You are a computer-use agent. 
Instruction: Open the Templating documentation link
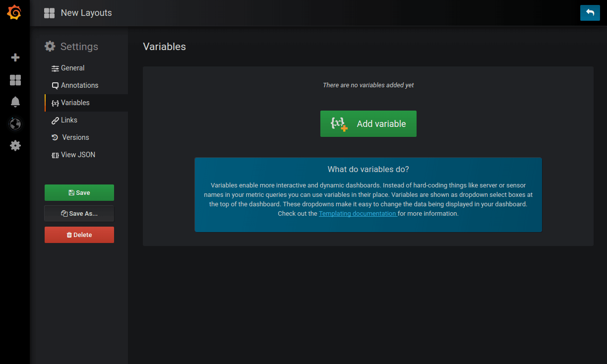(357, 214)
